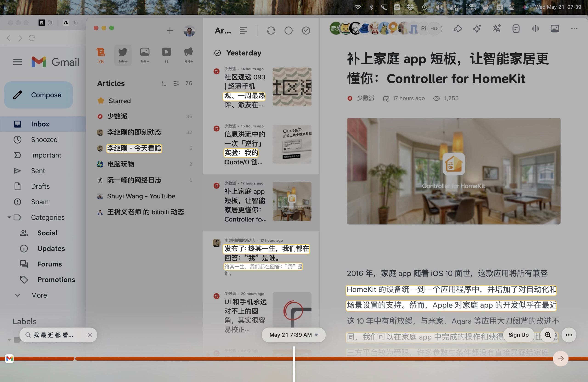
Task: Expand the Gmail More section
Action: tap(39, 295)
